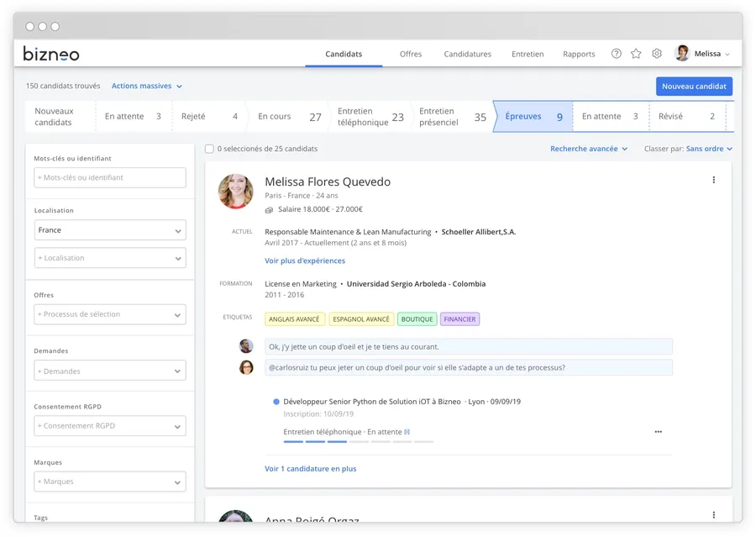Click the salary banknote icon
756x537 pixels.
pos(270,210)
